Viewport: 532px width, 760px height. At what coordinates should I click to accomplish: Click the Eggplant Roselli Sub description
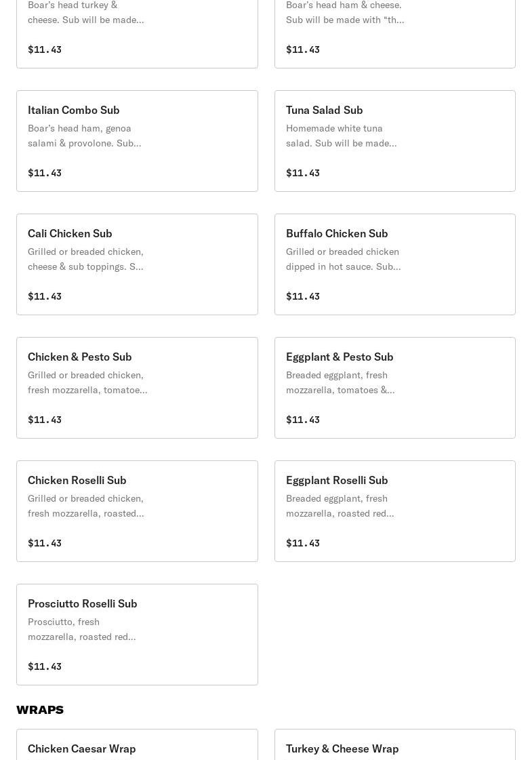point(340,506)
